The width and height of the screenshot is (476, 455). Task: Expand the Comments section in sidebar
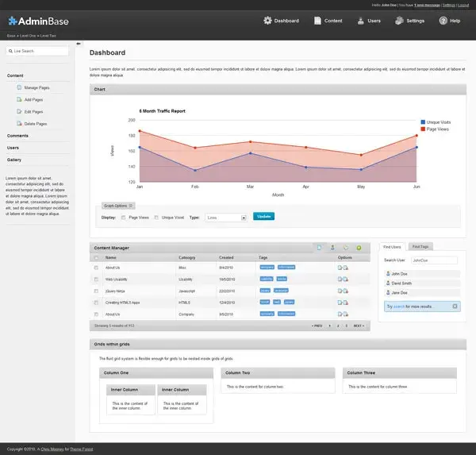pyautogui.click(x=17, y=136)
